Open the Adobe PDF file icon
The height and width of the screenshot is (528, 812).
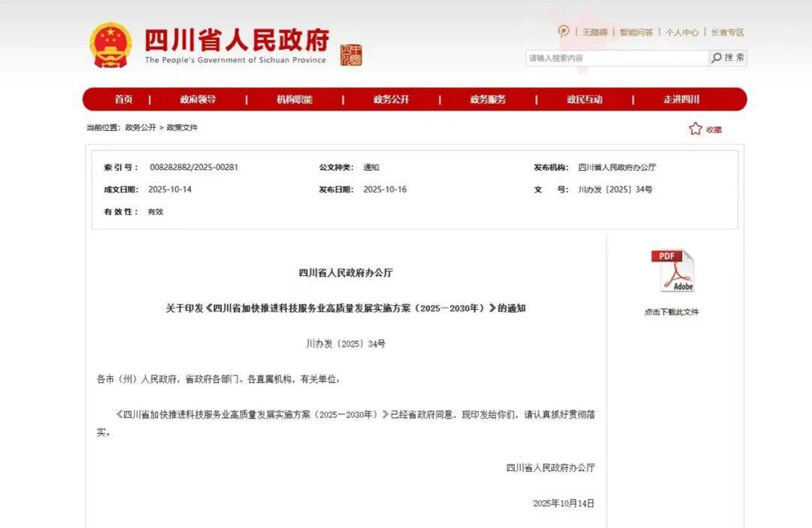pos(672,271)
